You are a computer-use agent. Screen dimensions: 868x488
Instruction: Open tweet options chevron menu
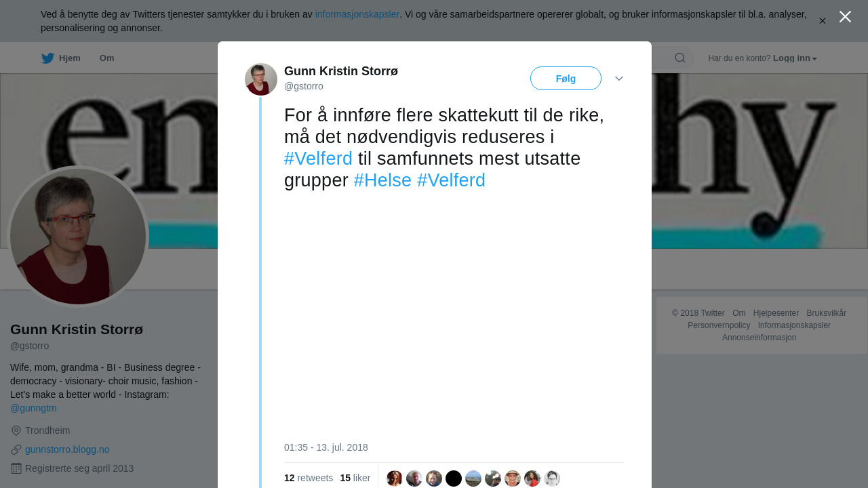click(x=619, y=79)
